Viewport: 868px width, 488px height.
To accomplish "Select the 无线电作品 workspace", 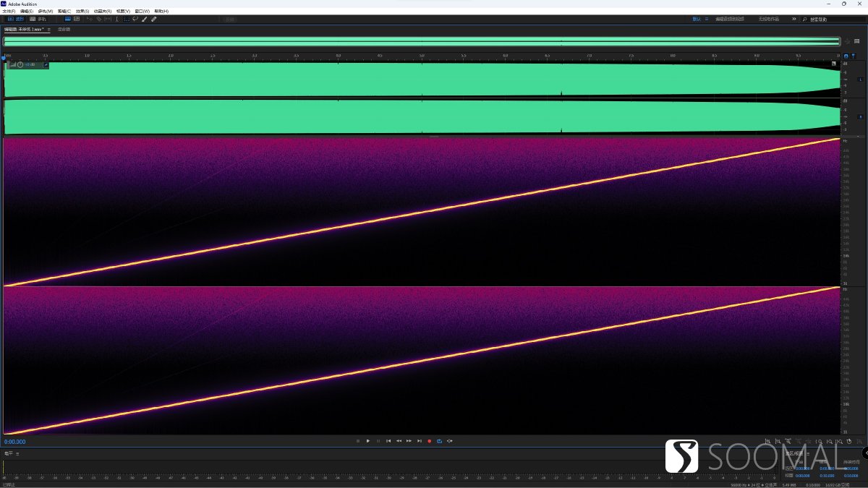I will pyautogui.click(x=769, y=19).
